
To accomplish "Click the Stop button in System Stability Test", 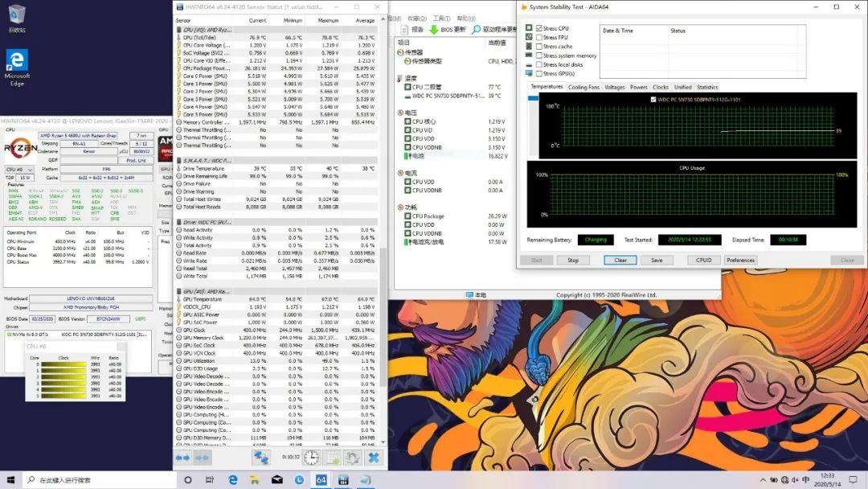I will tap(573, 260).
